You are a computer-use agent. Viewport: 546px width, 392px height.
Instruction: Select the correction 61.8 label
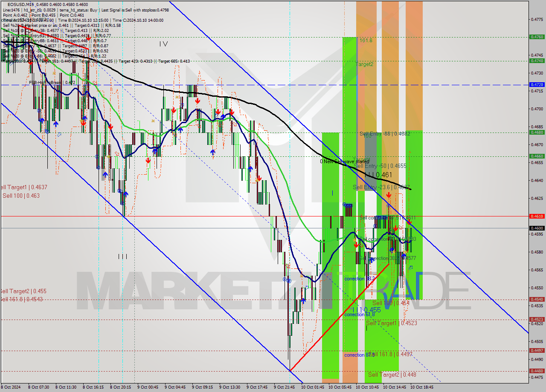(x=360, y=314)
